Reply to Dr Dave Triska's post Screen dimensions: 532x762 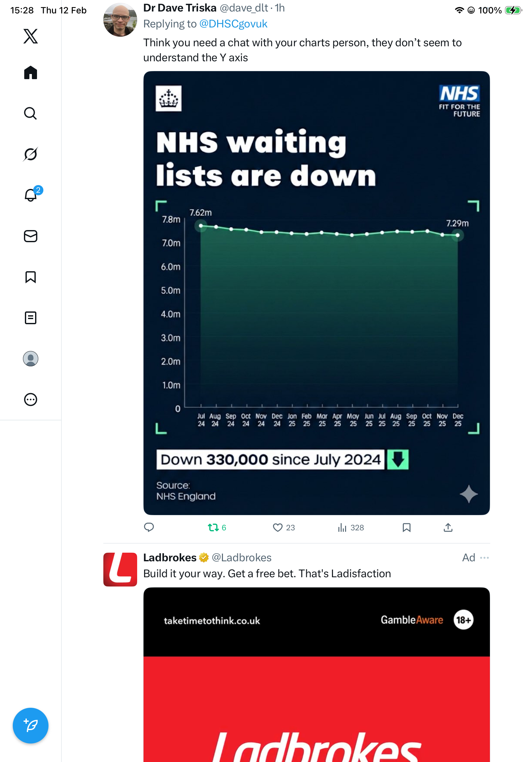[x=149, y=527]
